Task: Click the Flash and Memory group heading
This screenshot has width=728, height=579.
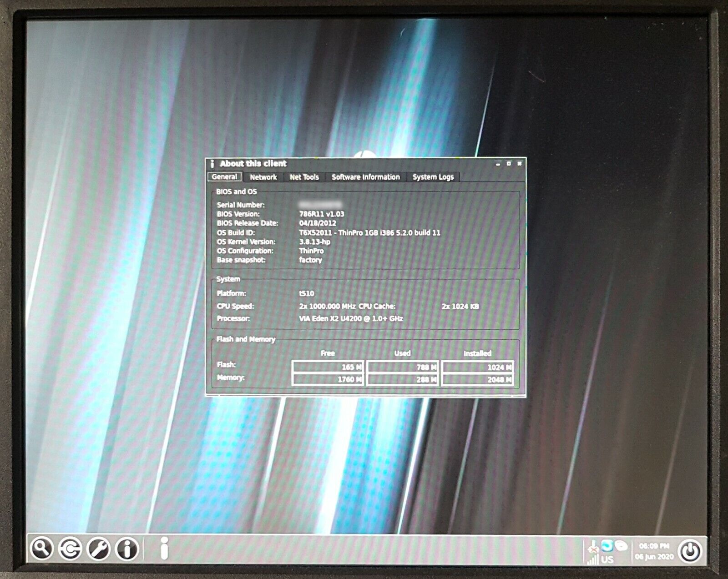Action: (x=246, y=339)
